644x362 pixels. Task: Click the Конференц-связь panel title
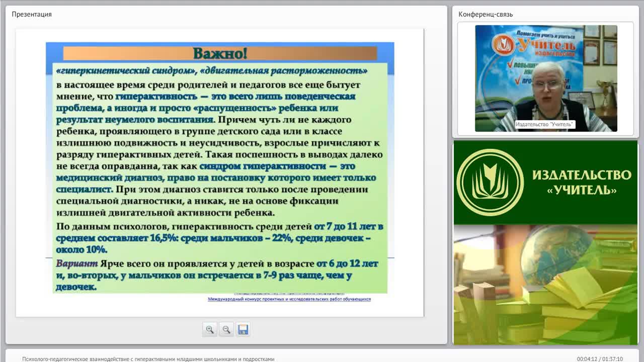click(486, 14)
